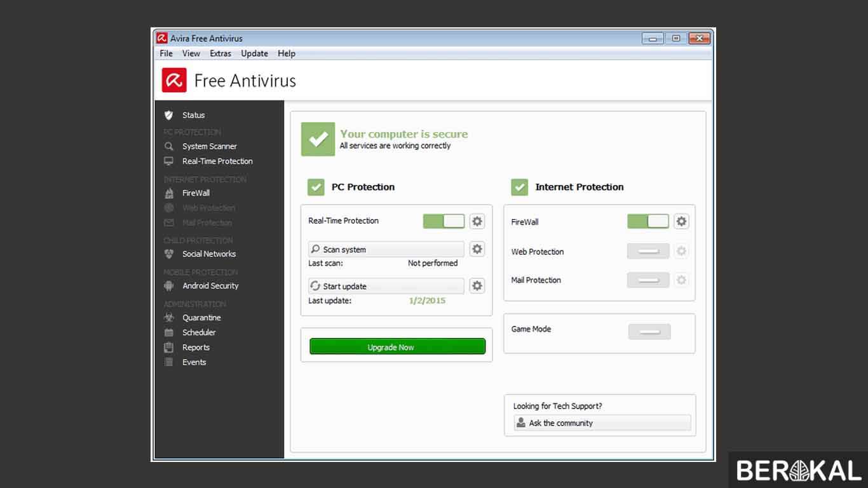Open the View menu

(191, 53)
